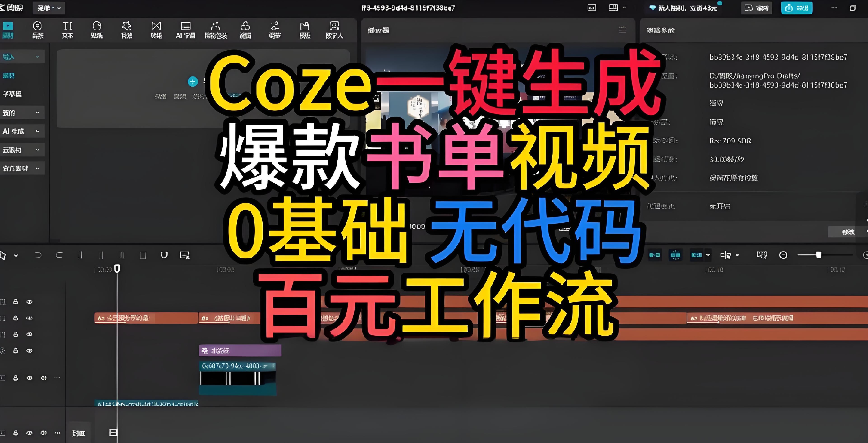
Task: Click the timeline zoom slider handle
Action: (x=819, y=255)
